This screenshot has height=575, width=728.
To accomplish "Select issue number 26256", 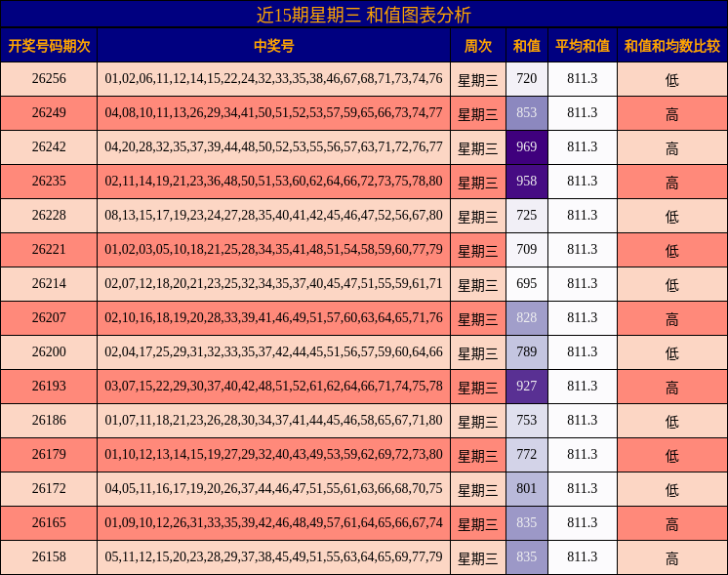I will tap(49, 78).
